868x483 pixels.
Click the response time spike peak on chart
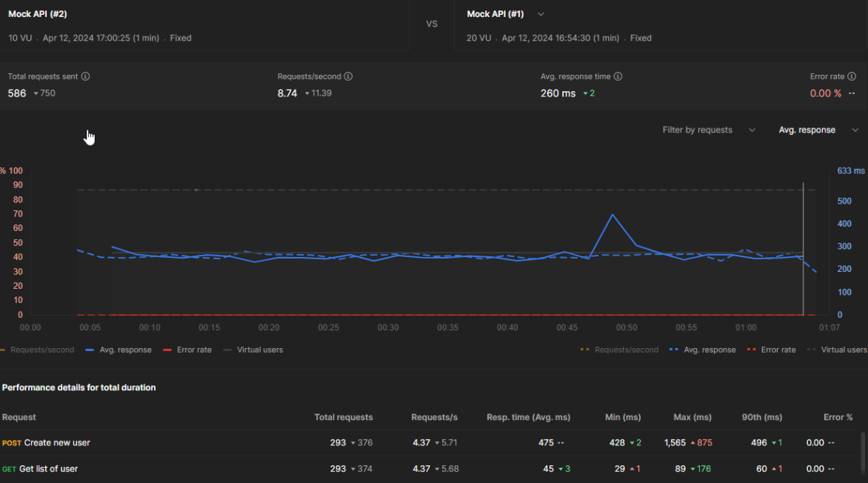pyautogui.click(x=612, y=215)
